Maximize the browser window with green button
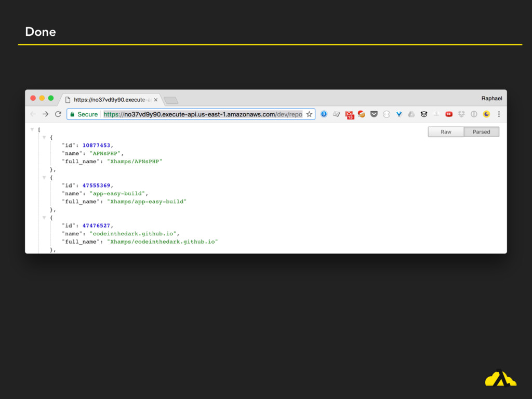 point(51,98)
